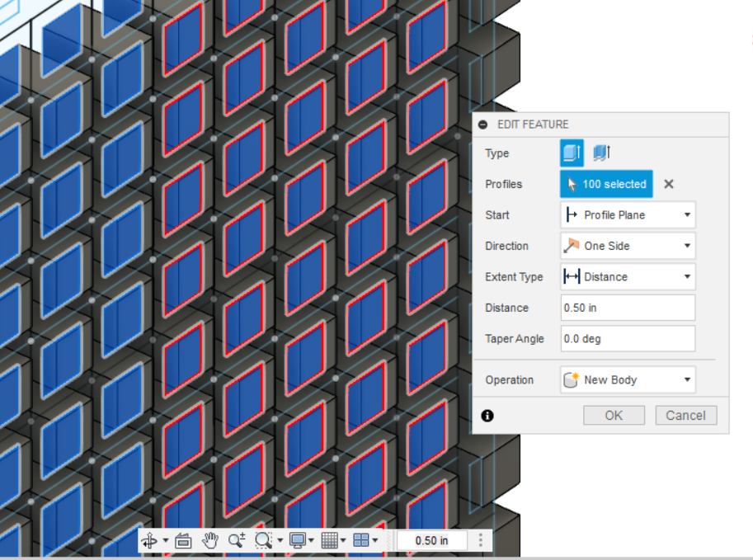
Task: Open the Direction One Side dropdown
Action: point(628,246)
